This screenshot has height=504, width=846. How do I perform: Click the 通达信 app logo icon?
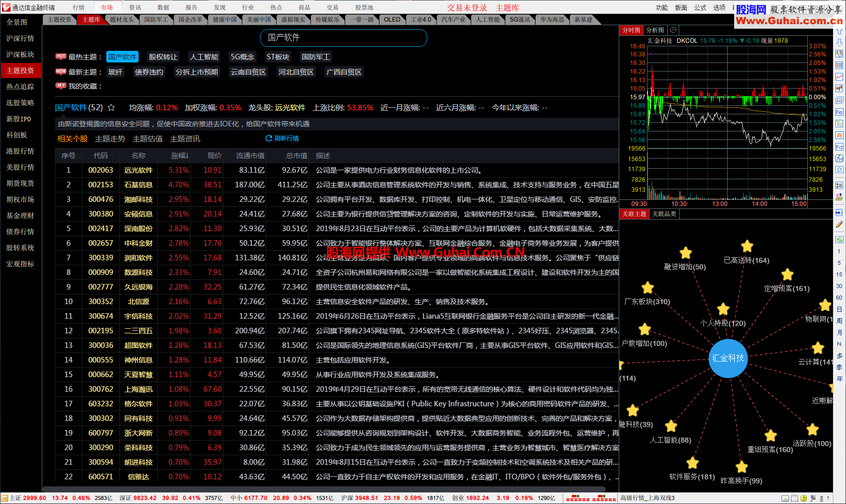[x=6, y=7]
